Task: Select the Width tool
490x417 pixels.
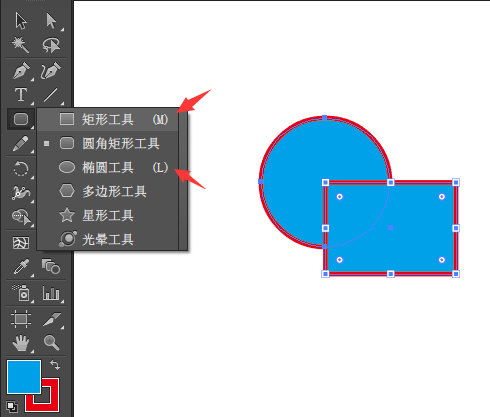Action: coord(21,193)
